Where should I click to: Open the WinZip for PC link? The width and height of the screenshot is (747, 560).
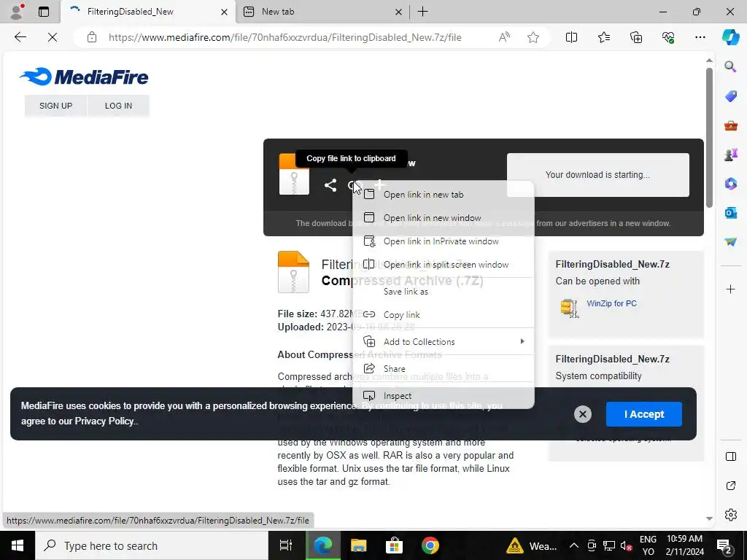pyautogui.click(x=611, y=303)
